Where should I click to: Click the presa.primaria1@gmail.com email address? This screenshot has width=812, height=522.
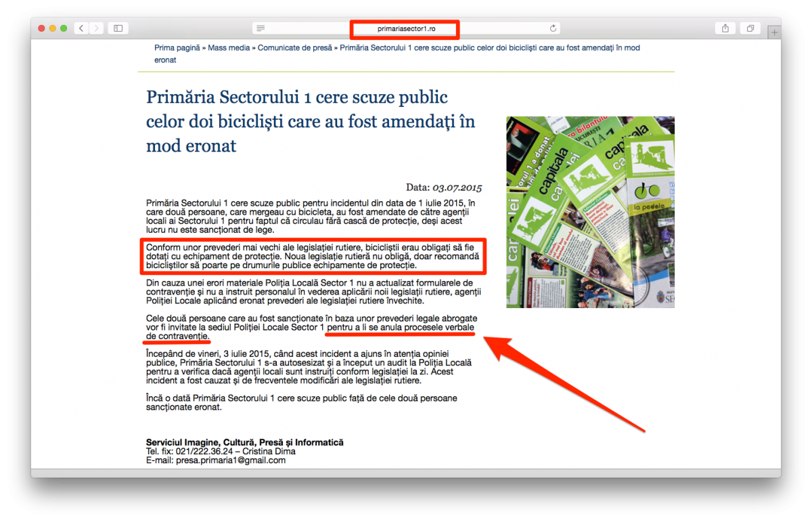[x=231, y=460]
